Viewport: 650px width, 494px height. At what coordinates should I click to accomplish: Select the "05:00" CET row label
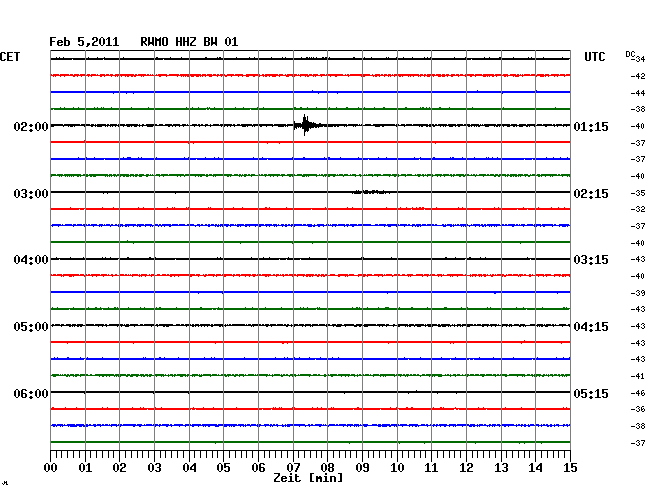[x=31, y=327]
